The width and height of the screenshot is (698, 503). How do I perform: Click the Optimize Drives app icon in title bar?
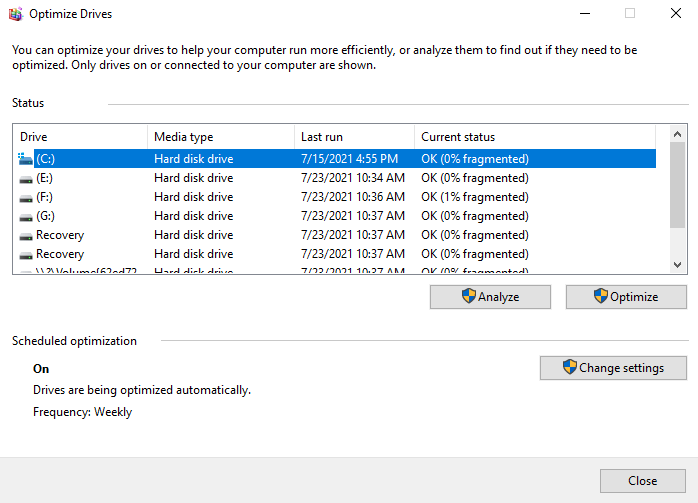pyautogui.click(x=14, y=14)
